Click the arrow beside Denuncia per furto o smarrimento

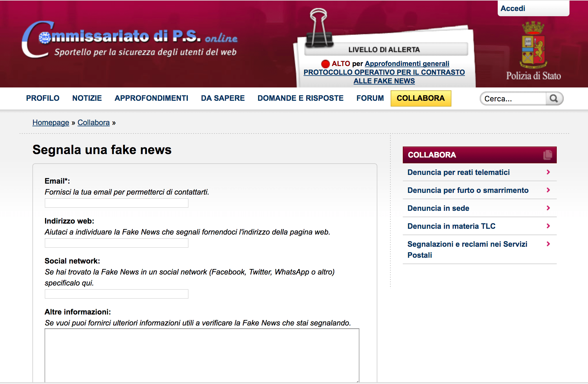(x=548, y=190)
